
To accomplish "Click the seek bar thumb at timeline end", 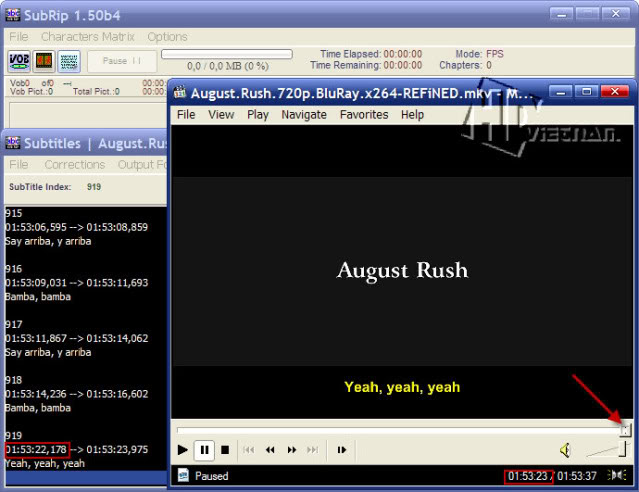I will tap(625, 430).
